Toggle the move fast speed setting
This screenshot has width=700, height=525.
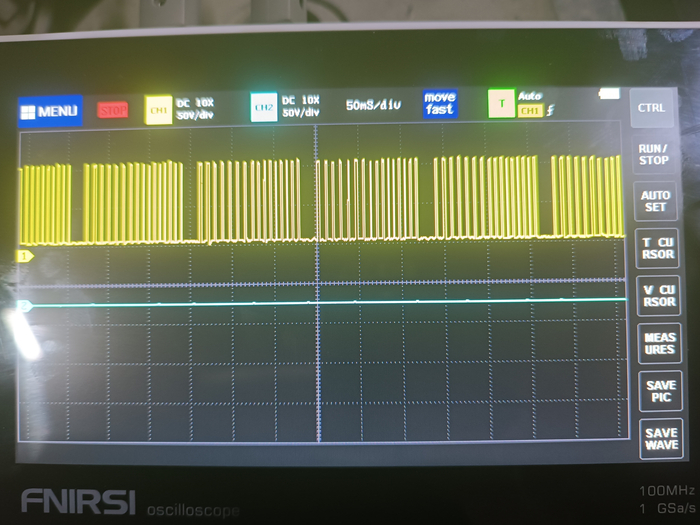[439, 103]
